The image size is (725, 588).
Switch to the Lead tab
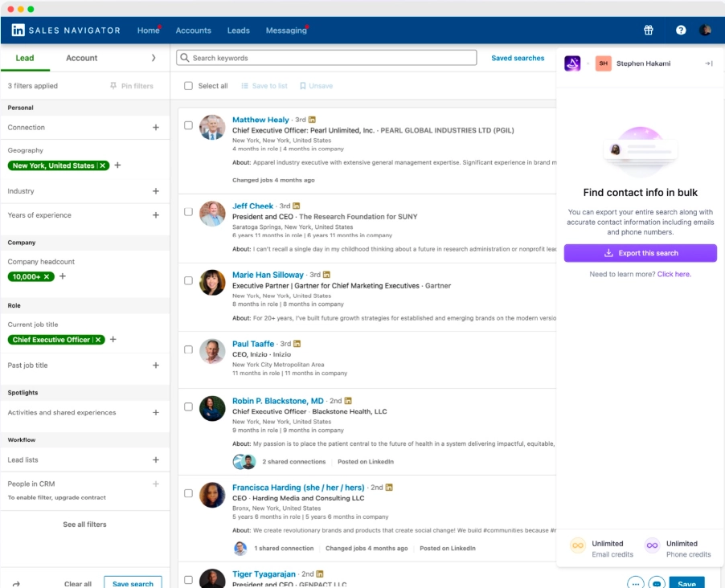click(25, 58)
